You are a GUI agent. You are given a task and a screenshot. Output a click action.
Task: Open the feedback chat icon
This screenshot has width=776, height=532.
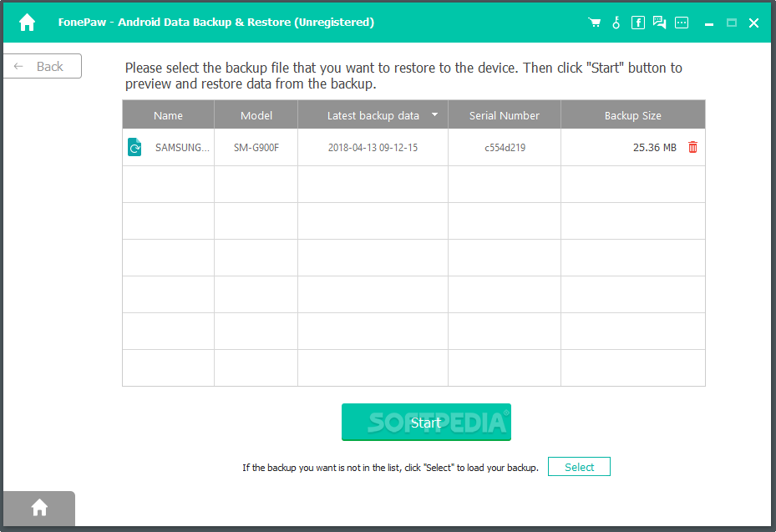(659, 23)
